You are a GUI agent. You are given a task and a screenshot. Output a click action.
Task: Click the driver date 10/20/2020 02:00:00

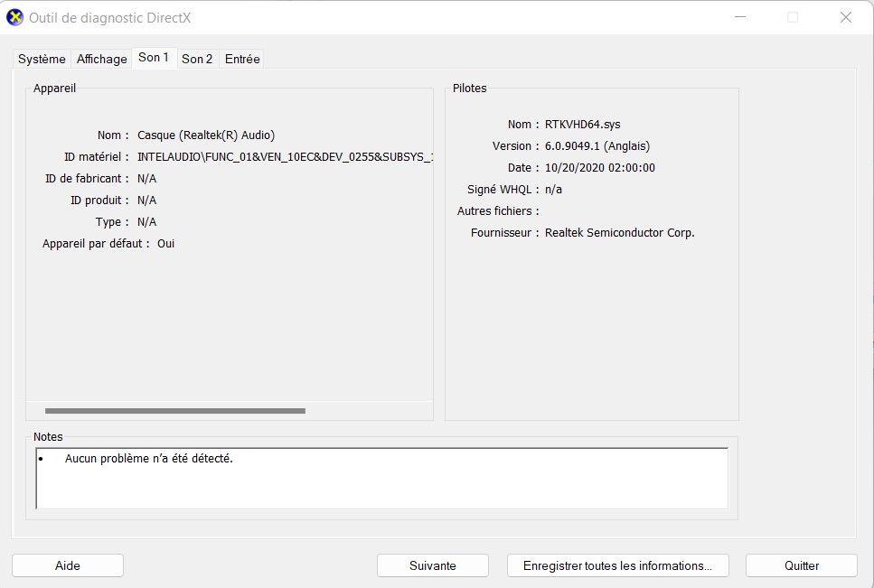(600, 168)
